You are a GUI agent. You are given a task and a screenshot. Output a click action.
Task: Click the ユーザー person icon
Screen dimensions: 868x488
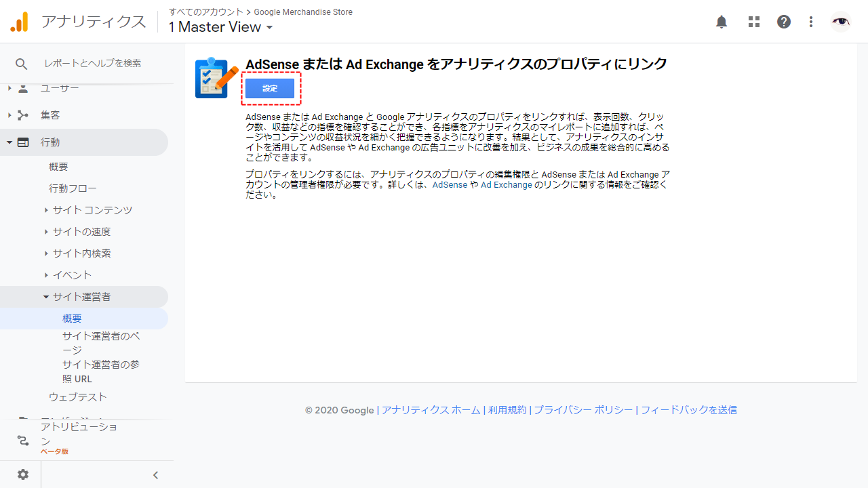click(23, 89)
